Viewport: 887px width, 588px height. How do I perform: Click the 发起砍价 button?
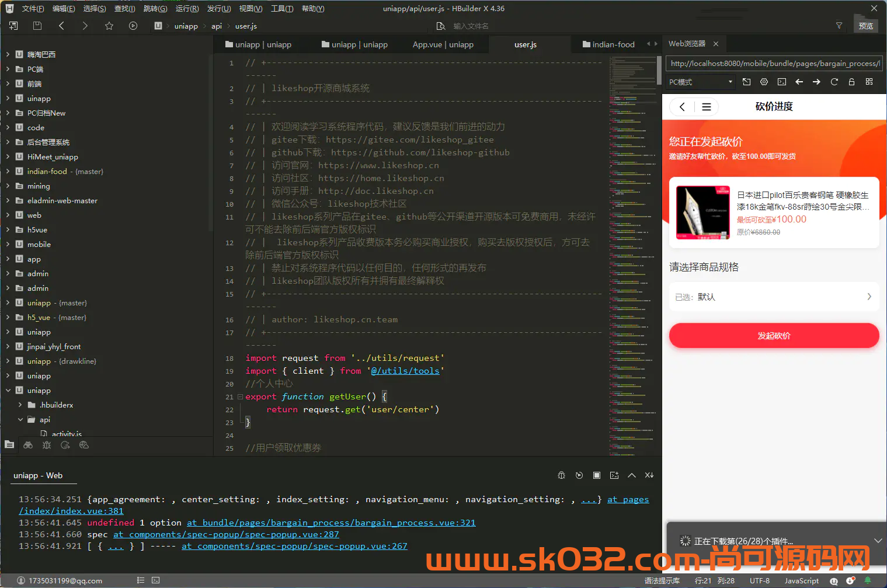pyautogui.click(x=774, y=336)
